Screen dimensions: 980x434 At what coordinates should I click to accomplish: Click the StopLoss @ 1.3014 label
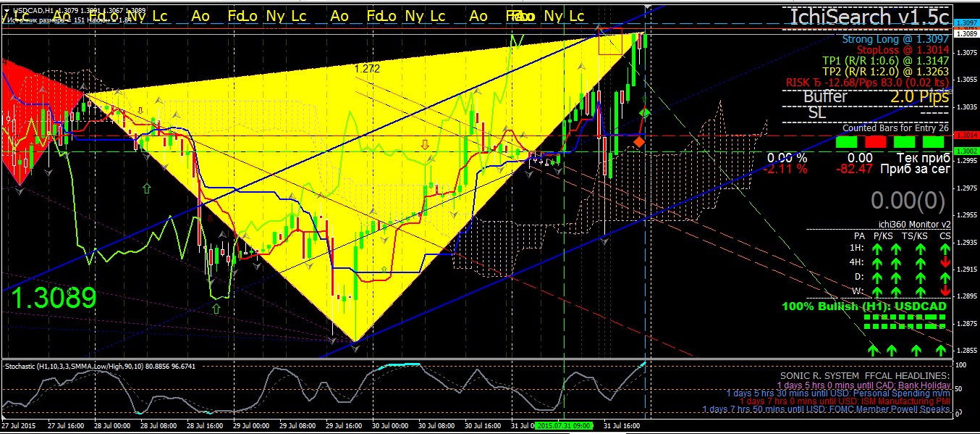tap(903, 50)
